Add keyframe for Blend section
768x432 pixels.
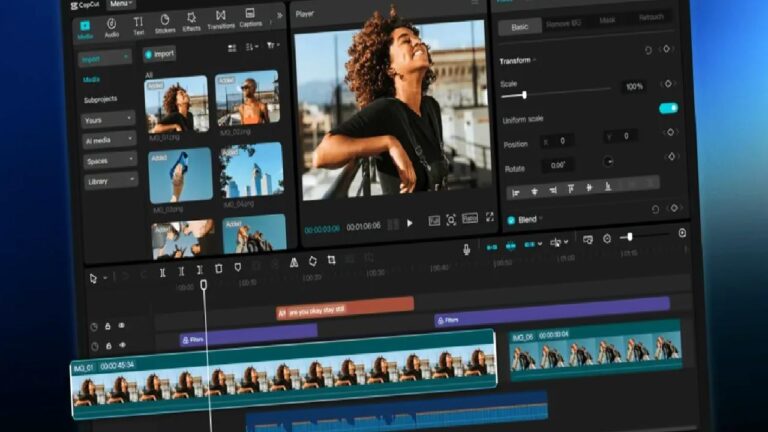(674, 208)
